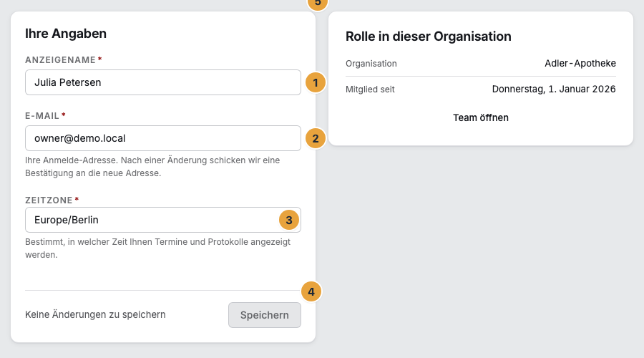Click the 'Organisation' row label
Viewport: 644px width, 358px height.
(x=371, y=64)
